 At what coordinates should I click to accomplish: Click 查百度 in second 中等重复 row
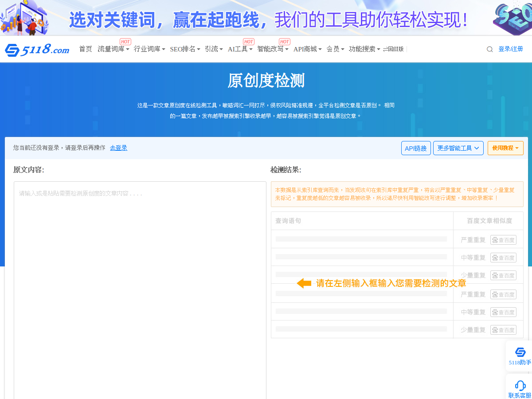(503, 312)
